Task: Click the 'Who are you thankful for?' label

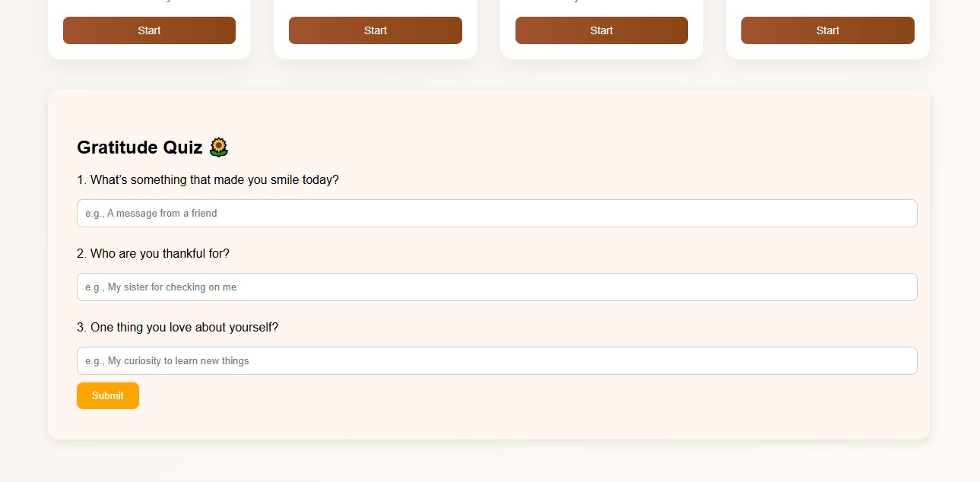Action: point(153,254)
